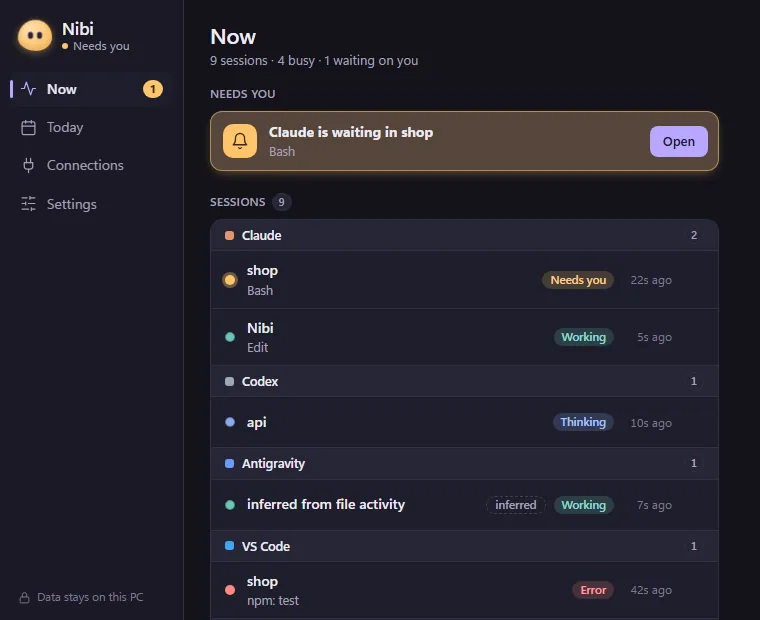Screen dimensions: 760x620
Task: Click the 7s ago timestamp
Action: [x=654, y=505]
